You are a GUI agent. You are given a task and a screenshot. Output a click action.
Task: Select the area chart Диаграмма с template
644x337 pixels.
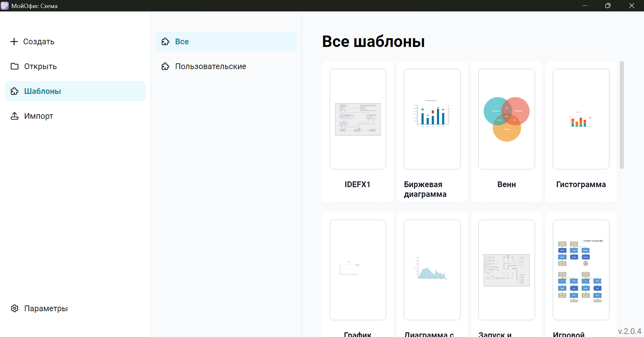coord(432,270)
